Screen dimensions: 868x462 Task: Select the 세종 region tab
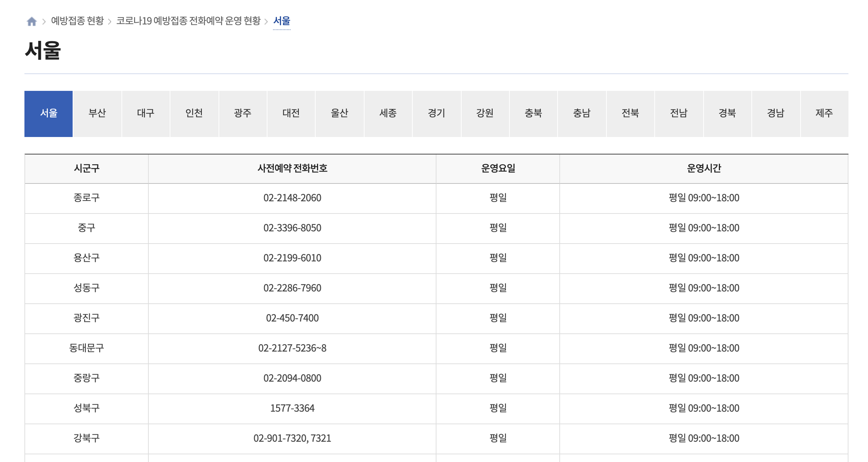[x=388, y=114]
